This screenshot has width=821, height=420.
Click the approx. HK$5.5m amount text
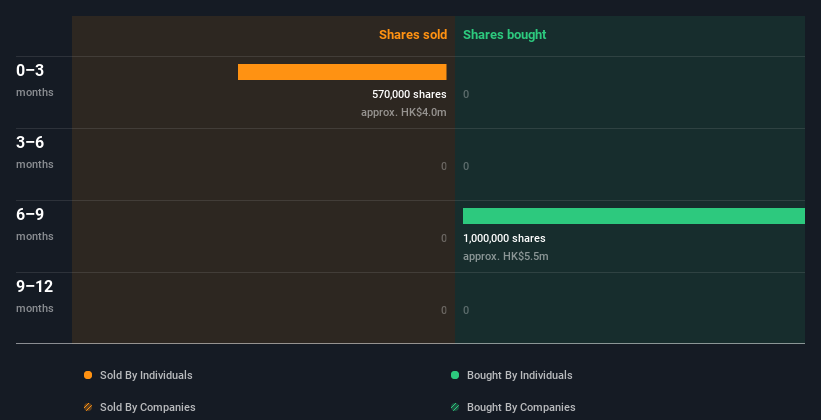tap(506, 256)
